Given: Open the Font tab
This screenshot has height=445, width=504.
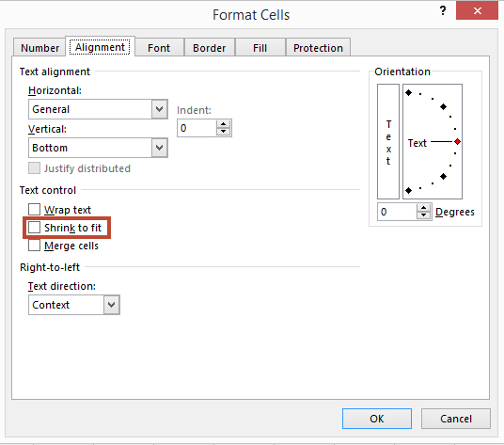Looking at the screenshot, I should (x=159, y=48).
